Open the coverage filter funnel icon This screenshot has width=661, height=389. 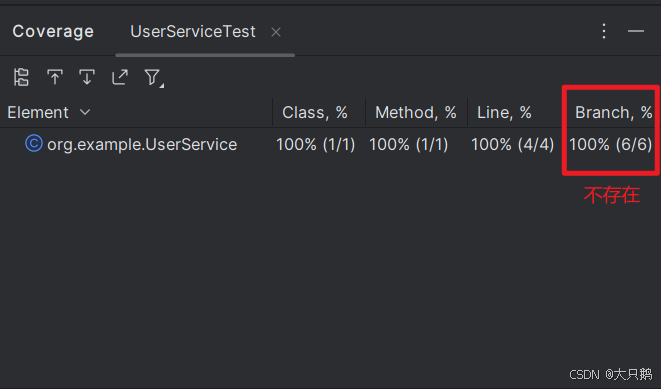[x=153, y=78]
